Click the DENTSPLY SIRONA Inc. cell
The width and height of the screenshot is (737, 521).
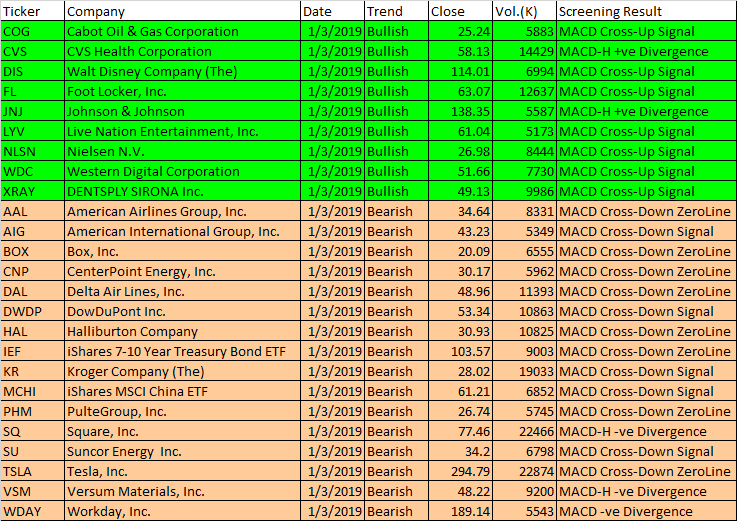tap(182, 191)
